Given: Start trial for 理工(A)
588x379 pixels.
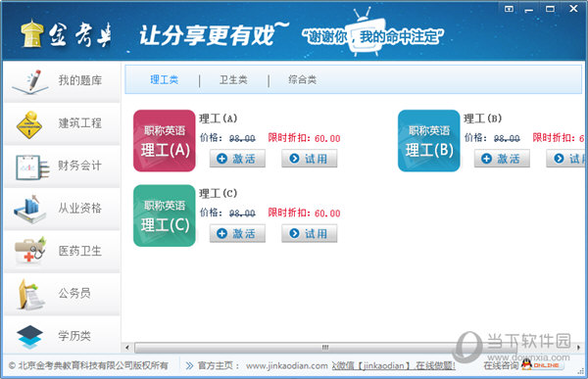Looking at the screenshot, I should click(310, 159).
